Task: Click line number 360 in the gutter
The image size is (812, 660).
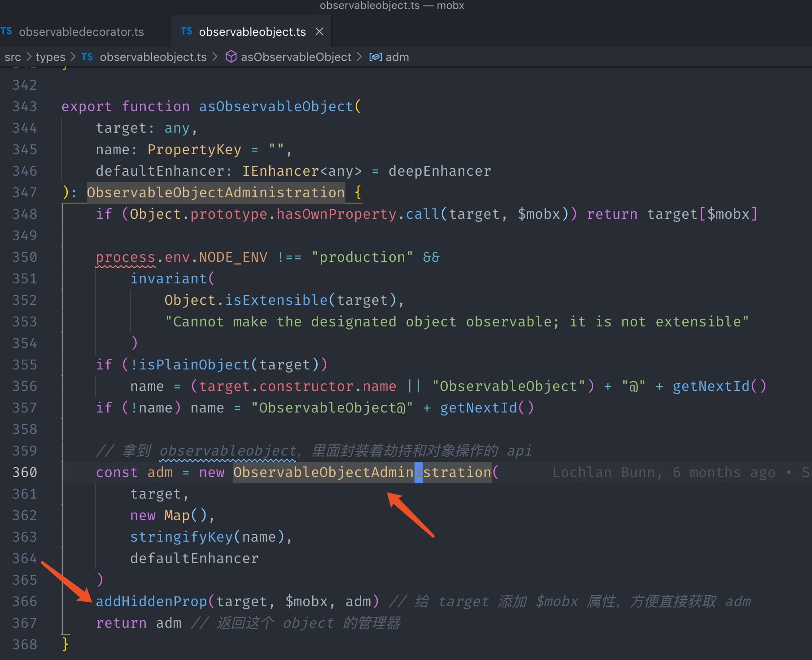Action: click(25, 473)
